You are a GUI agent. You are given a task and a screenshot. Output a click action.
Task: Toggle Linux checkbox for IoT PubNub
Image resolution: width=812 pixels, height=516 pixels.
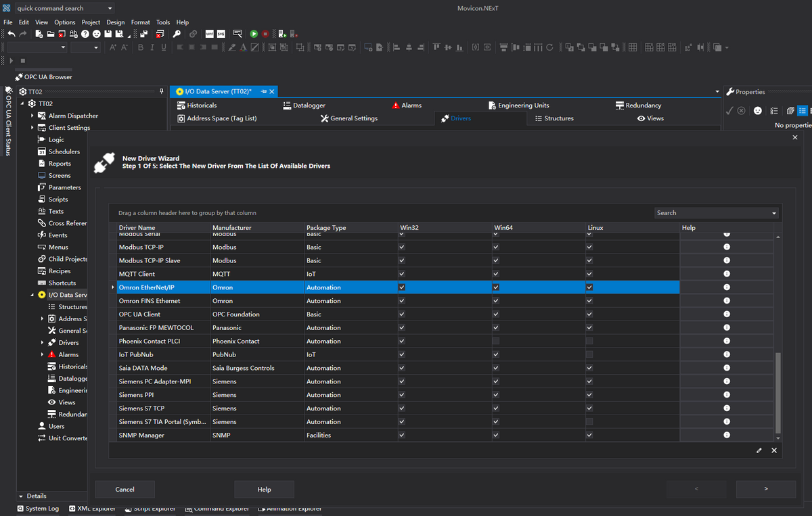click(x=589, y=354)
